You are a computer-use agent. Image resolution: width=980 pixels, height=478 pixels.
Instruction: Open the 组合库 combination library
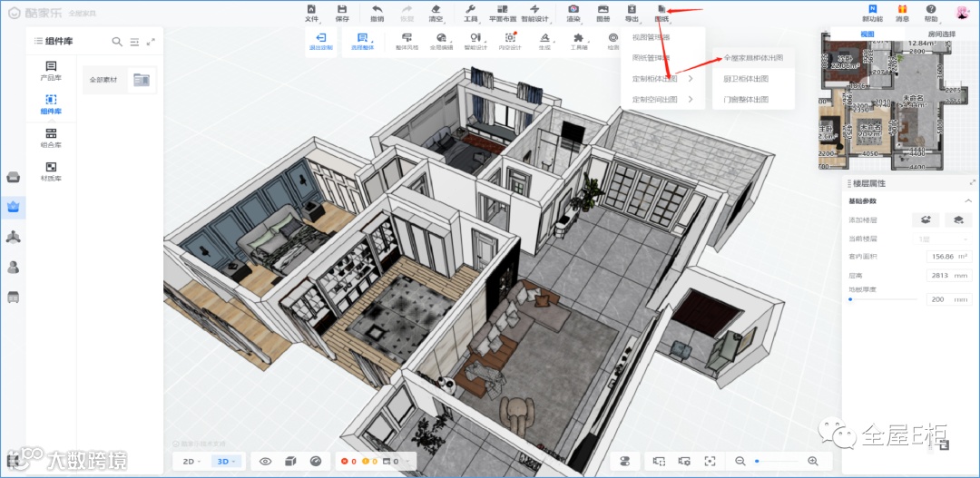tap(51, 138)
